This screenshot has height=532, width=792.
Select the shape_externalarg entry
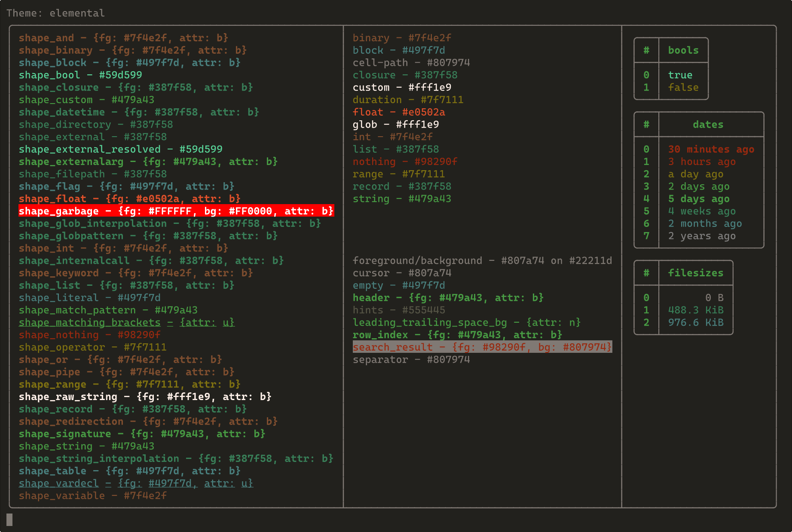(148, 162)
